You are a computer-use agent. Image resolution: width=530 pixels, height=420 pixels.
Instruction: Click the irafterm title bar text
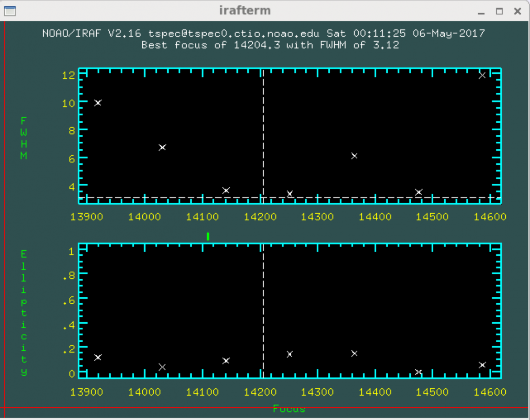[x=245, y=11]
